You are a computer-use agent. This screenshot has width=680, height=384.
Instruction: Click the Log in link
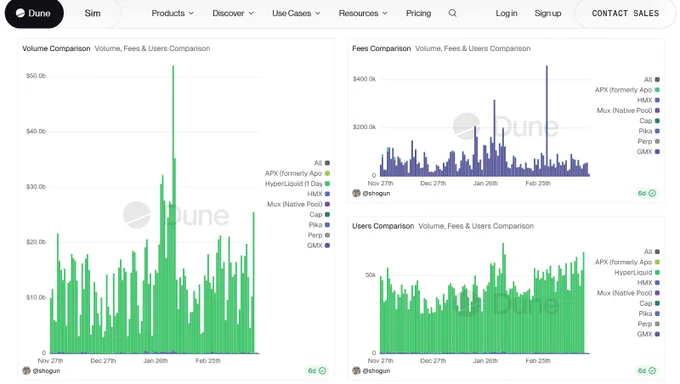tap(507, 13)
